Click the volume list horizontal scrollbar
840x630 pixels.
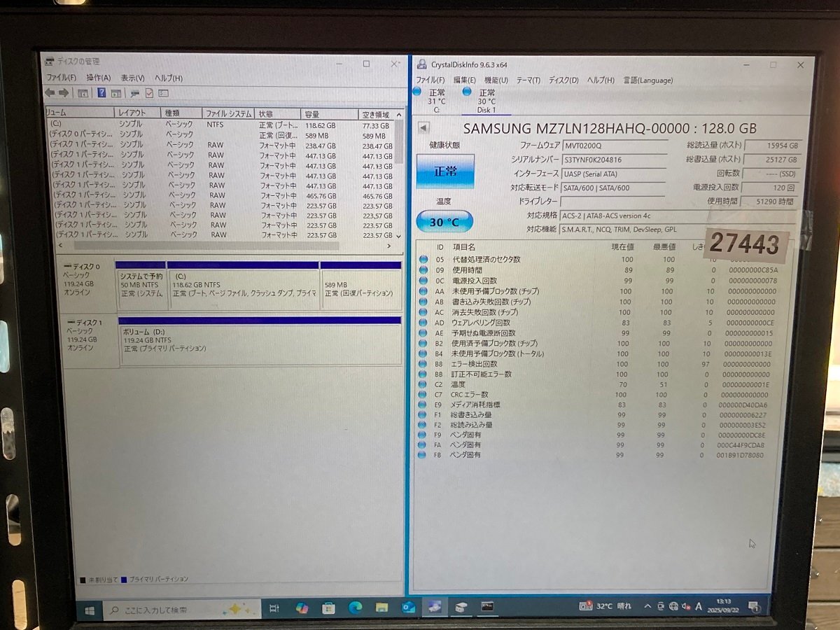pos(225,246)
